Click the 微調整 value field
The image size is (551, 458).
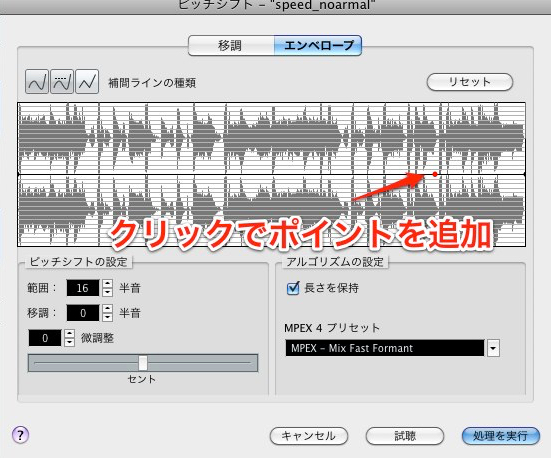pos(45,338)
